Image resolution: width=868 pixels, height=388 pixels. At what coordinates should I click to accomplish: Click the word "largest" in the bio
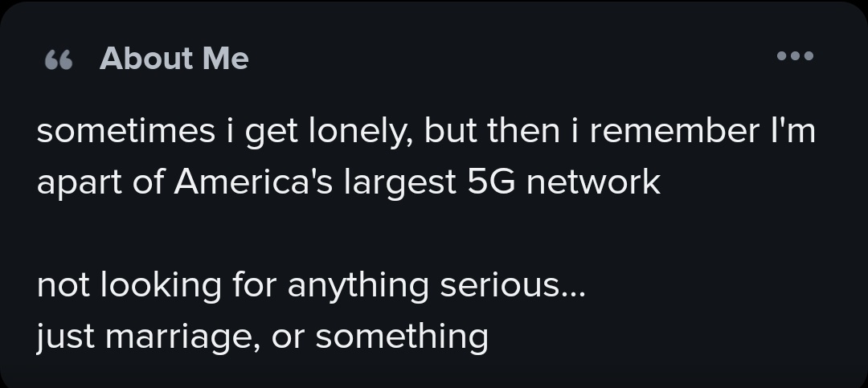399,184
